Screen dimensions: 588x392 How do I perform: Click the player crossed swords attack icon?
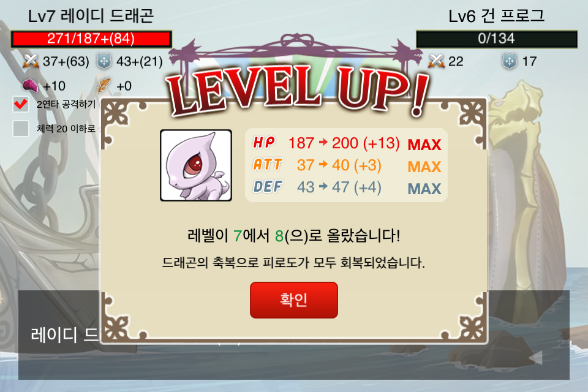[31, 61]
